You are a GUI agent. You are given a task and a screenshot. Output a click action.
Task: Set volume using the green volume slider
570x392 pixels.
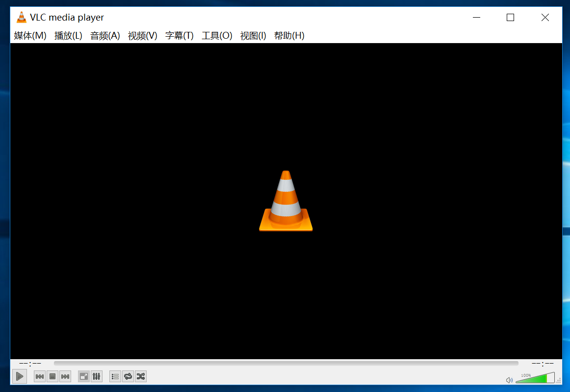pyautogui.click(x=535, y=379)
